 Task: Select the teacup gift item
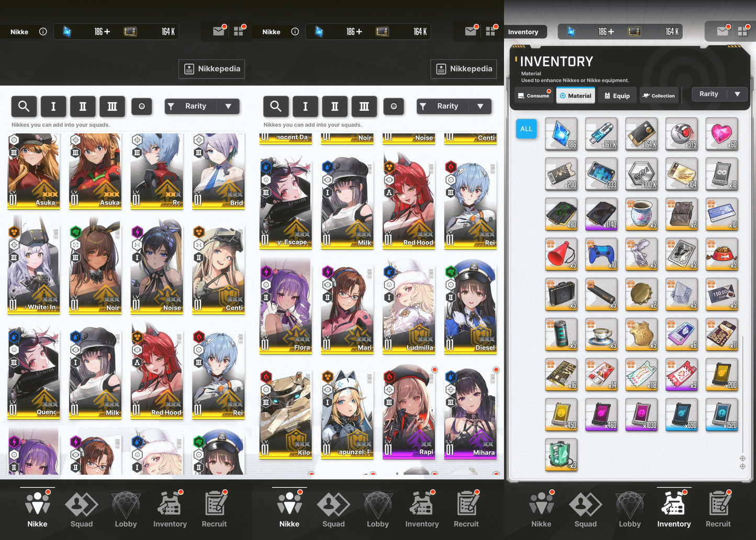pos(601,335)
